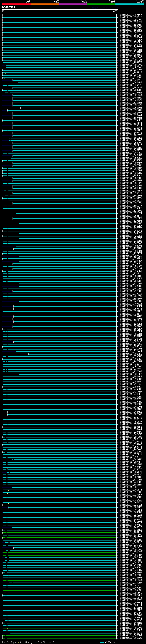Click the UniRef100_Q2PEV7 label
This screenshot has width=146, height=644.
click(x=131, y=70)
